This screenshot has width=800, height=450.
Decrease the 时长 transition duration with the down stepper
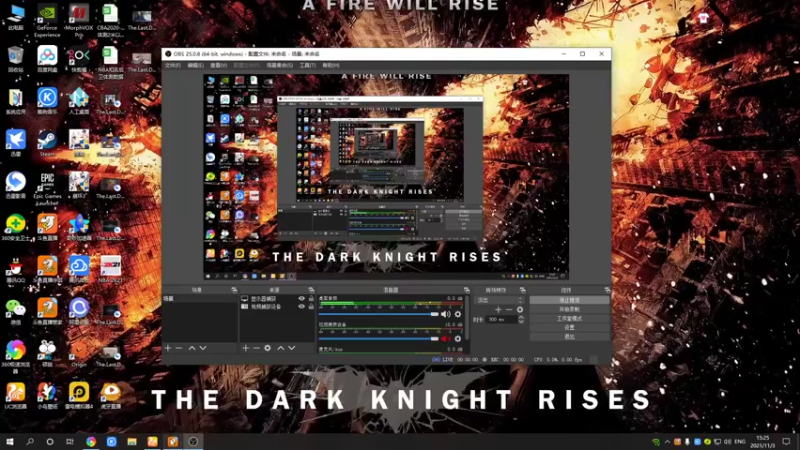521,321
